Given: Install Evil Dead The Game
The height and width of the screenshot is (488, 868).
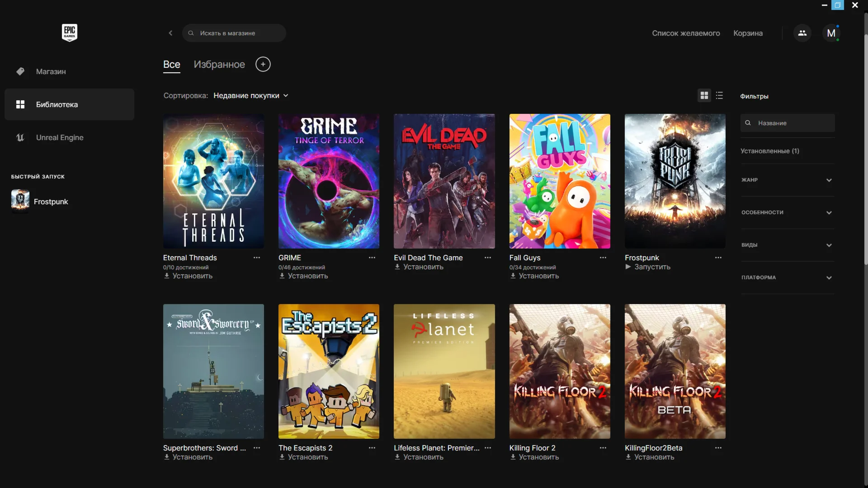Looking at the screenshot, I should click(x=419, y=267).
